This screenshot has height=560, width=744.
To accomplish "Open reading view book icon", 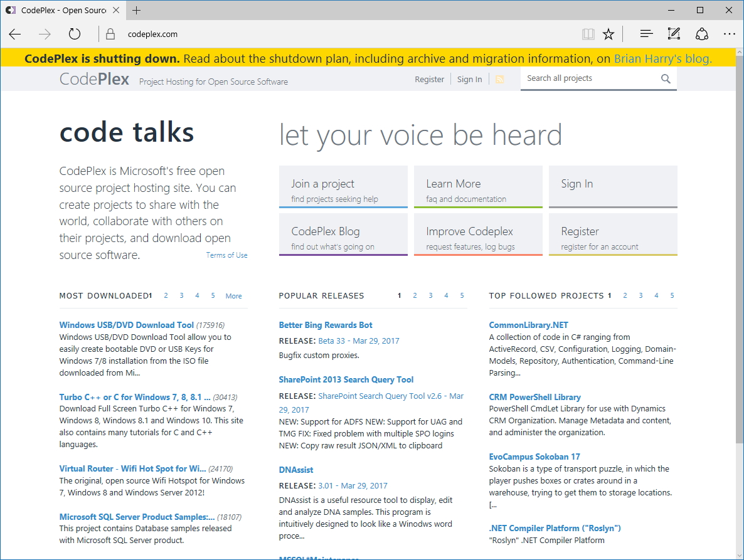I will tap(588, 34).
